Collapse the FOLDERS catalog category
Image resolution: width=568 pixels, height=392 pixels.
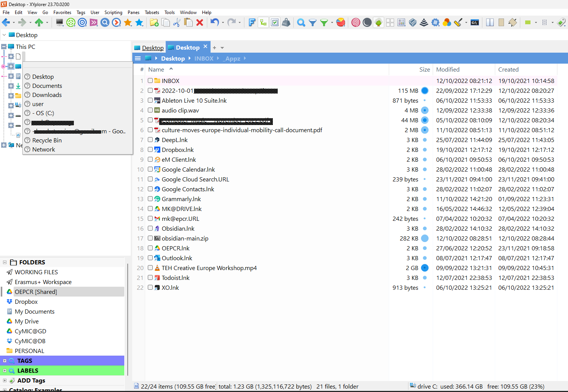pos(5,262)
